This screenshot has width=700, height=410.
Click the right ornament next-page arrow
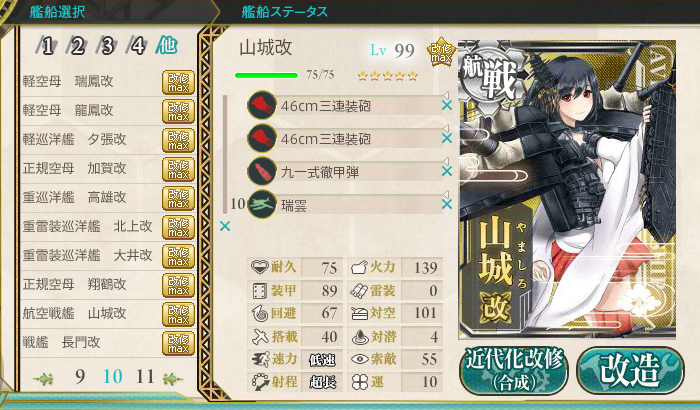click(172, 380)
